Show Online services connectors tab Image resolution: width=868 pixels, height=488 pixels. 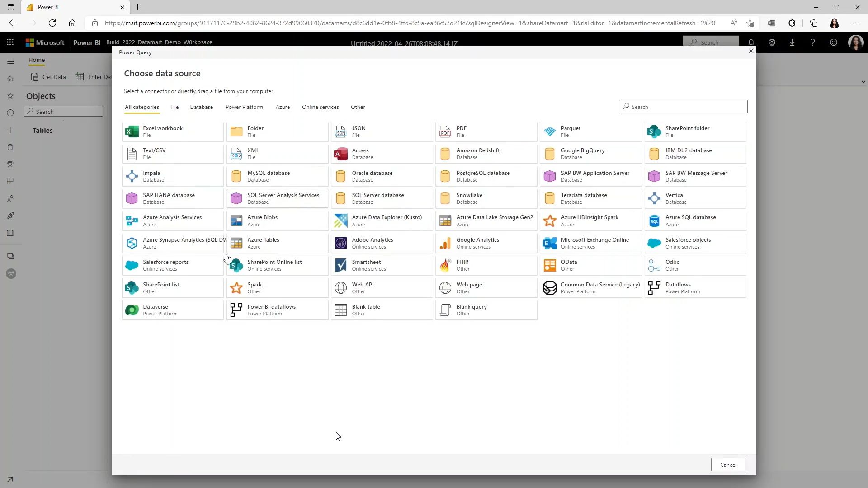pos(320,107)
